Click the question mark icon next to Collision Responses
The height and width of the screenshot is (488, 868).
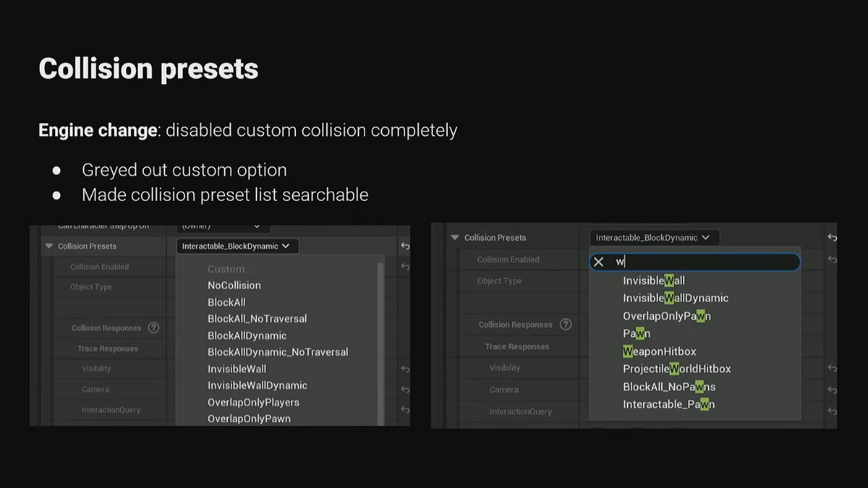[155, 328]
